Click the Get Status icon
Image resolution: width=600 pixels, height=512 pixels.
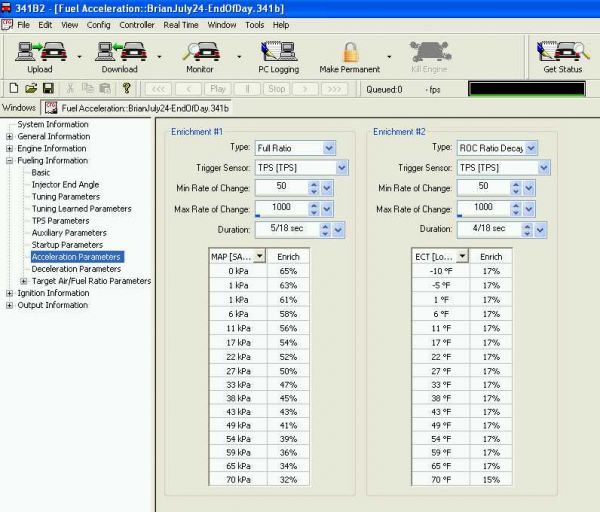point(562,52)
